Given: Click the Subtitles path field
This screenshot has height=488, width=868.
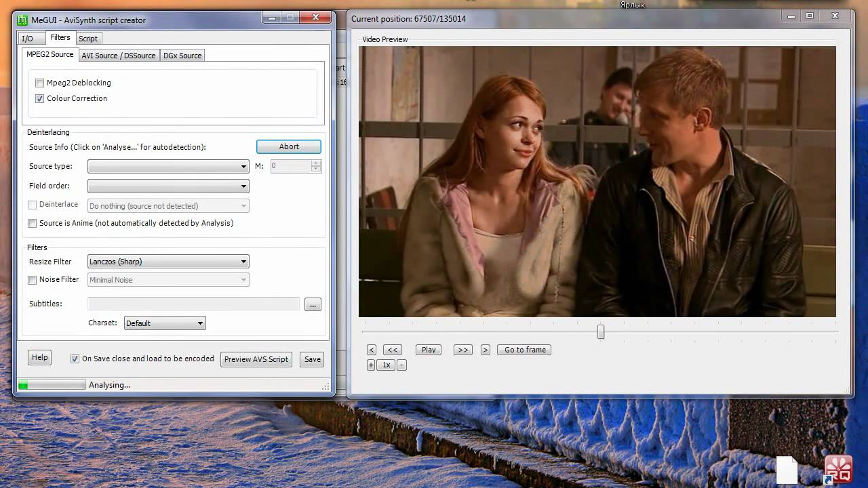Looking at the screenshot, I should (x=193, y=304).
